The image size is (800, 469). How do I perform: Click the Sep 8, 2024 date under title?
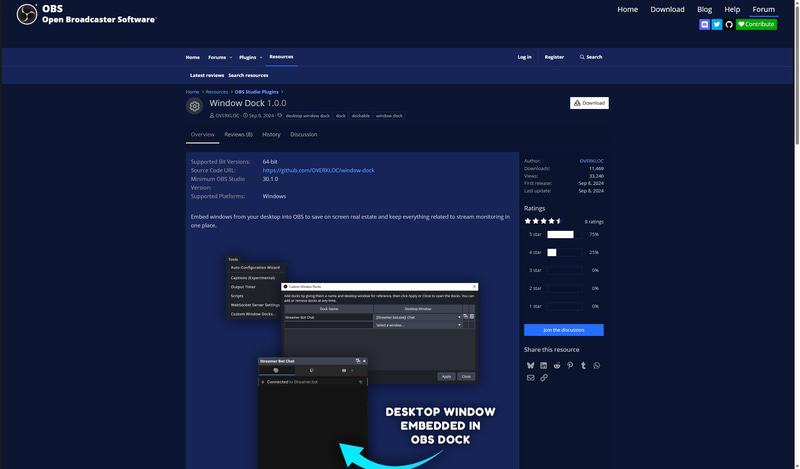[x=261, y=116]
